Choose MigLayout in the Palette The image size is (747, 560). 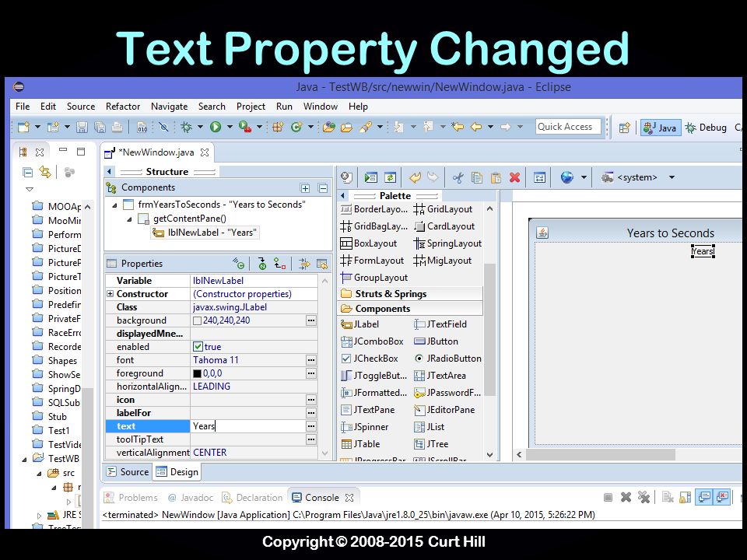coord(443,261)
